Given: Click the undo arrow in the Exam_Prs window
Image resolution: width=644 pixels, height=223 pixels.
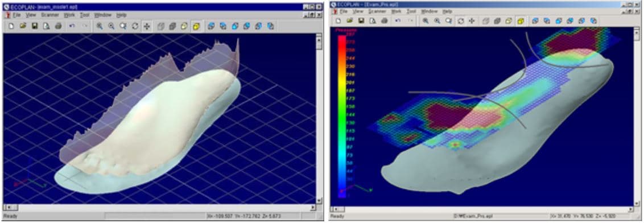Looking at the screenshot, I should tap(398, 20).
